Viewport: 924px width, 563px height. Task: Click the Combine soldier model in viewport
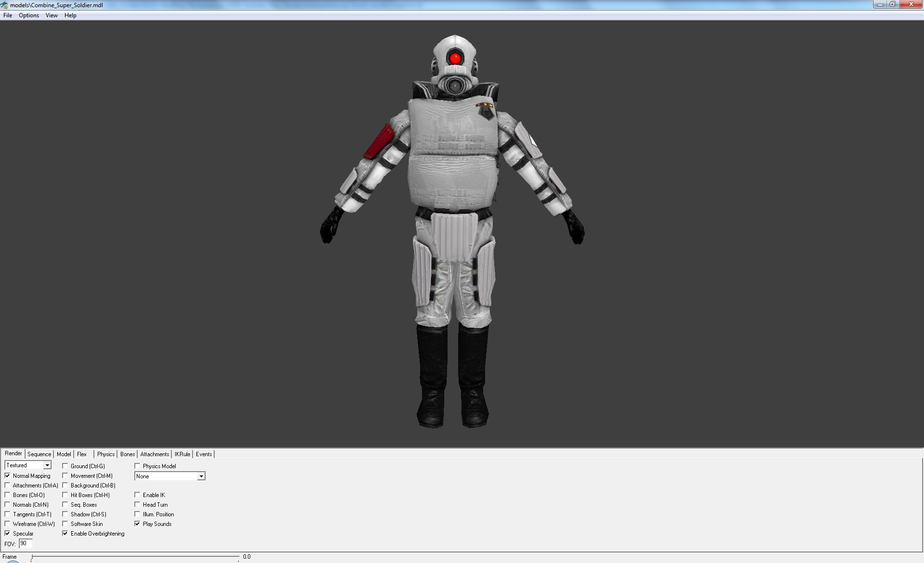point(453,231)
